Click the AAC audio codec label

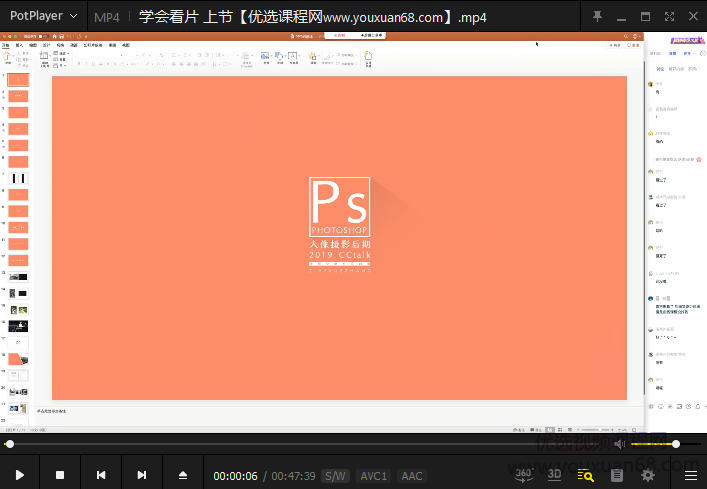(412, 476)
